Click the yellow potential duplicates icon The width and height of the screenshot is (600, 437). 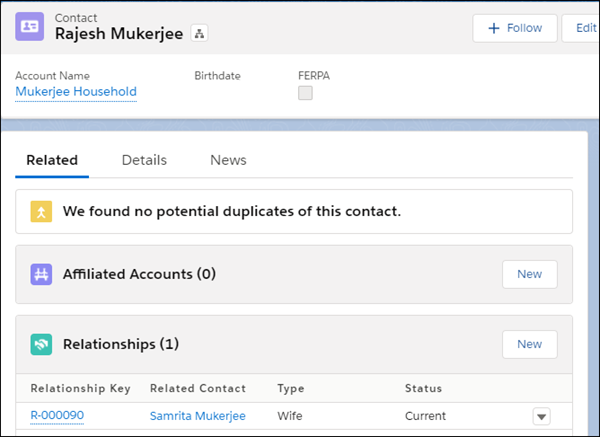pyautogui.click(x=41, y=212)
